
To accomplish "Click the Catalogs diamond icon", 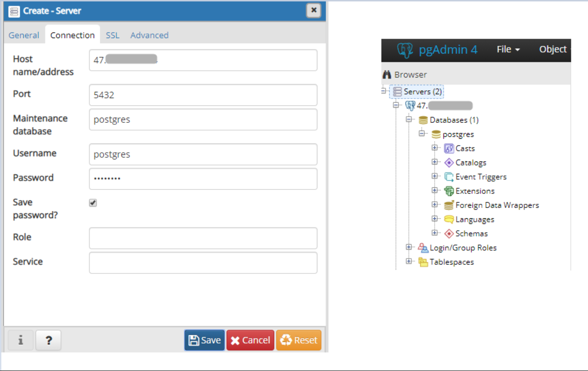I will pyautogui.click(x=449, y=163).
